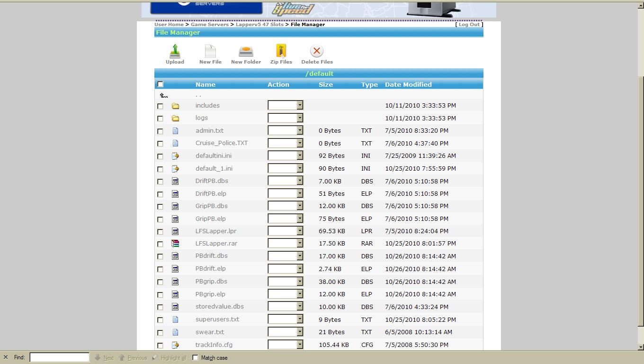Click the GripPB.dbs file icon
Image resolution: width=644 pixels, height=364 pixels.
pyautogui.click(x=175, y=206)
